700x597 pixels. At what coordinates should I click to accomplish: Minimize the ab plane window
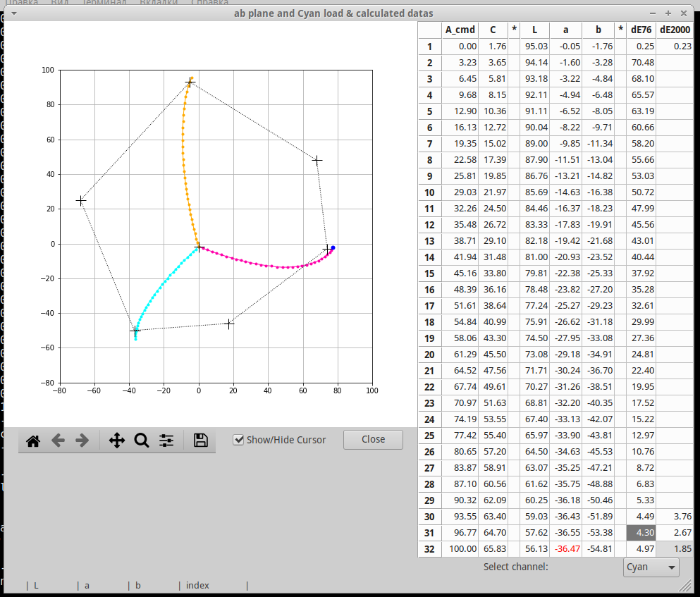pyautogui.click(x=653, y=14)
